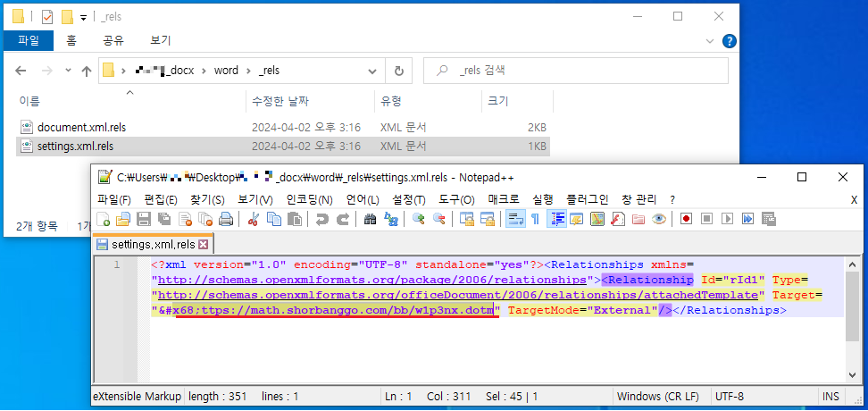This screenshot has width=868, height=411.
Task: Open the 홈 ribbon tab in Explorer
Action: click(71, 40)
